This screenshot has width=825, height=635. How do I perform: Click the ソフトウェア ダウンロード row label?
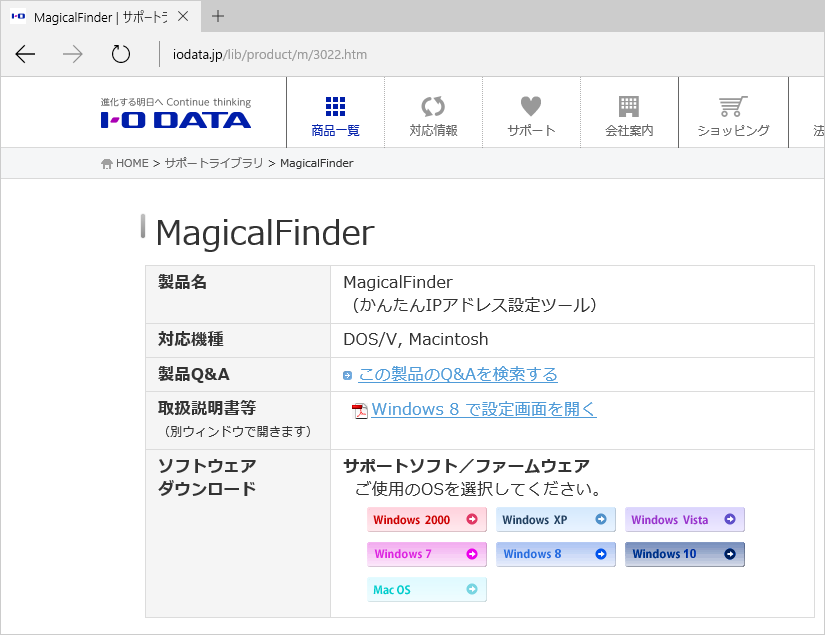click(x=207, y=478)
